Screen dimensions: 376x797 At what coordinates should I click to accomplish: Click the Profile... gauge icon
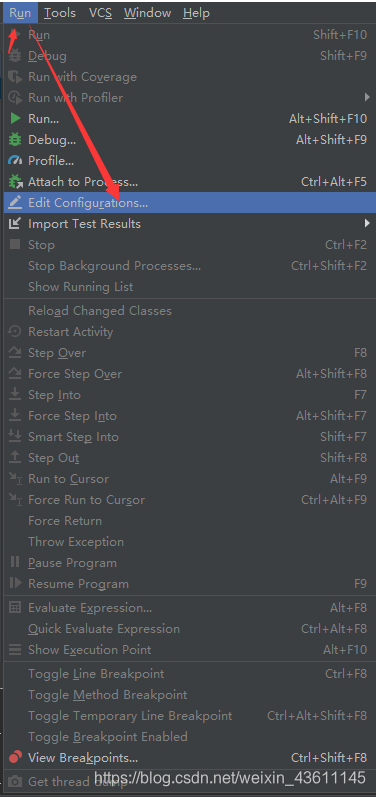click(x=15, y=161)
